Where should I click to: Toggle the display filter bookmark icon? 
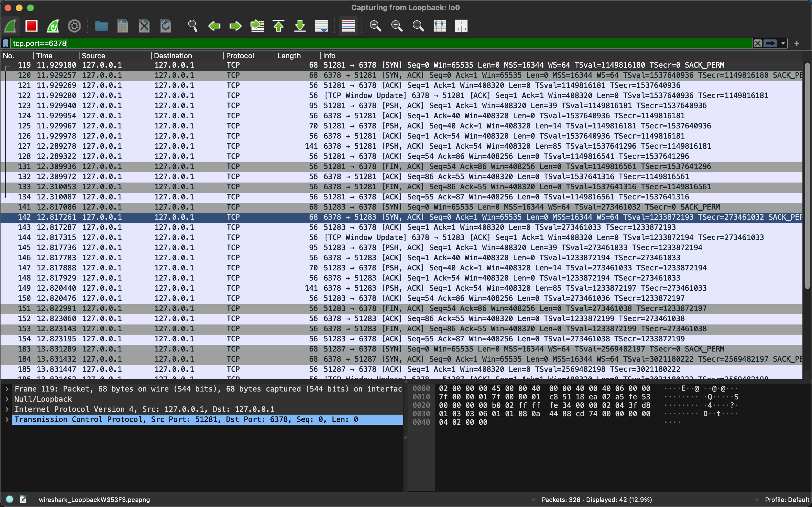pyautogui.click(x=6, y=43)
